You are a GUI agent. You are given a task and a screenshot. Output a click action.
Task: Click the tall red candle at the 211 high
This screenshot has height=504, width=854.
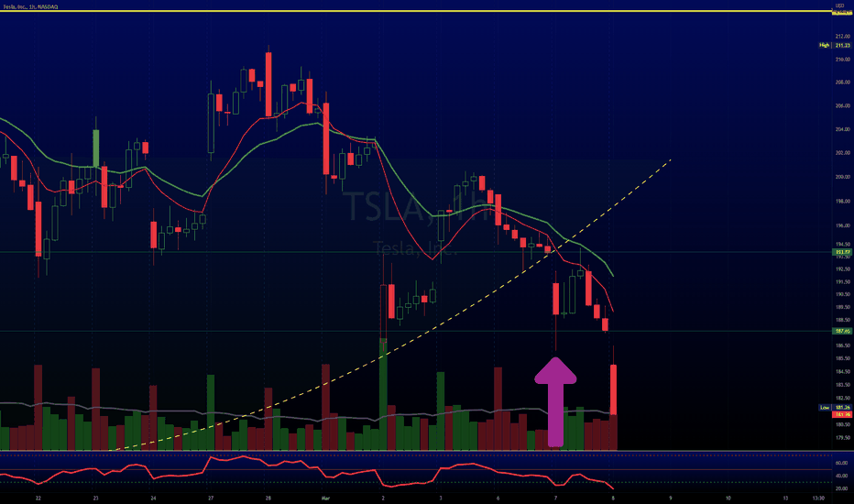(x=268, y=84)
